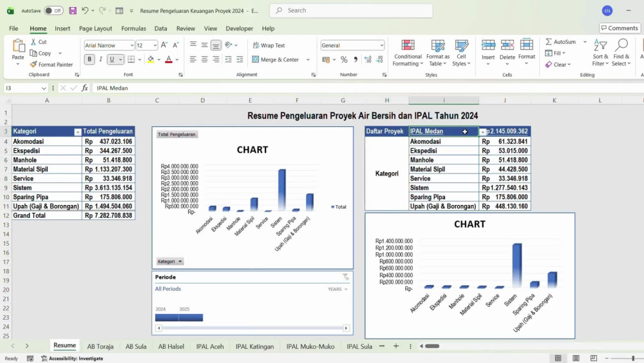644x363 pixels.
Task: Apply font color A icon
Action: pos(168,59)
